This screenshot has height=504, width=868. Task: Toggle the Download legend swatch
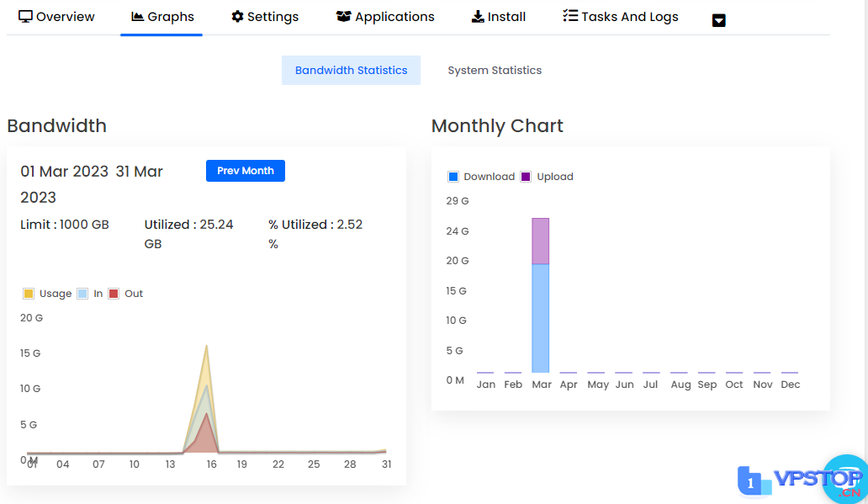point(453,177)
